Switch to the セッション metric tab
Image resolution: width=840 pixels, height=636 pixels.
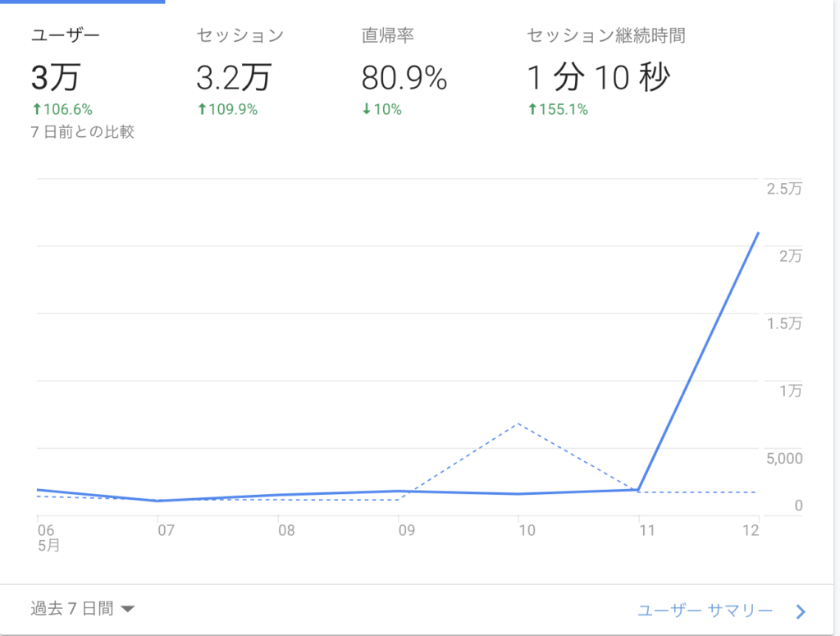[x=240, y=36]
